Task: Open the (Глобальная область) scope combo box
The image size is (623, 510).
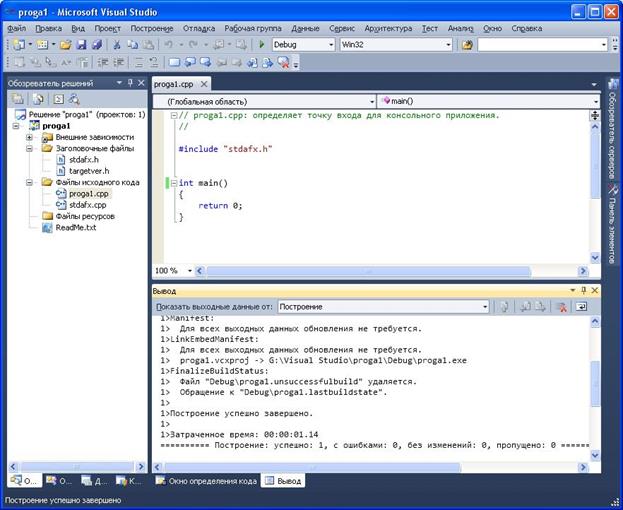Action: [x=261, y=101]
